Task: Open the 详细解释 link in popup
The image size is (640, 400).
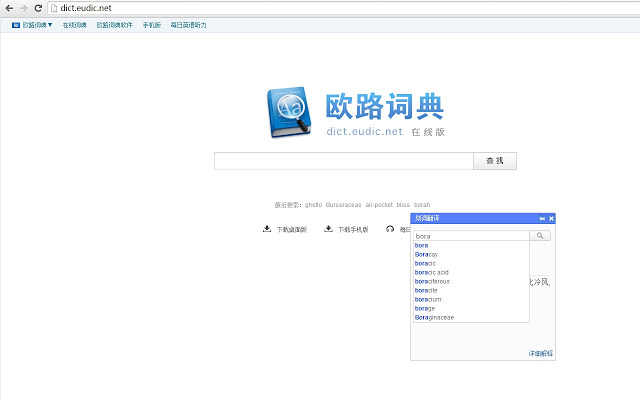Action: (540, 353)
